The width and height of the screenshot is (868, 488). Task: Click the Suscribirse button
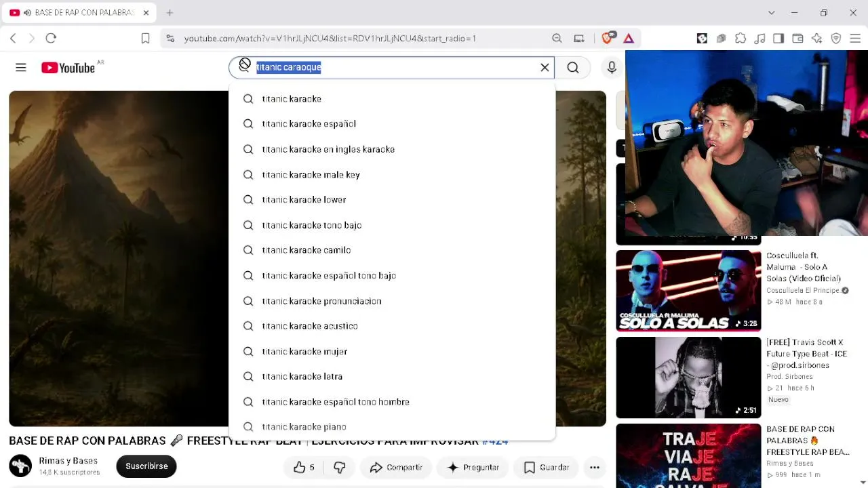tap(146, 466)
